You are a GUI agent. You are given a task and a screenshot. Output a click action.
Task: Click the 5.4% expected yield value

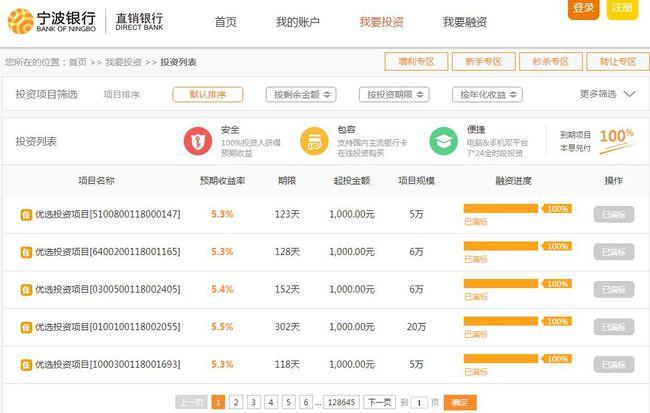coord(222,289)
